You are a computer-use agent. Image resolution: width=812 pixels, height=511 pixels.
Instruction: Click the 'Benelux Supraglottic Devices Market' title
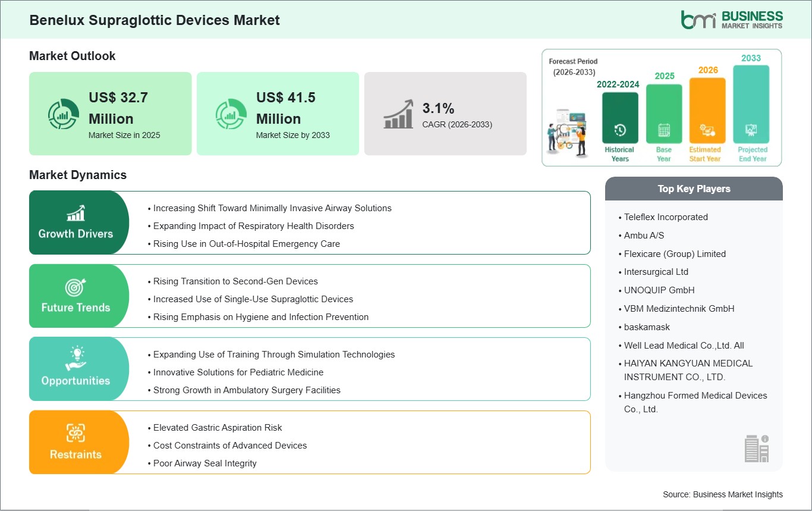click(x=155, y=20)
